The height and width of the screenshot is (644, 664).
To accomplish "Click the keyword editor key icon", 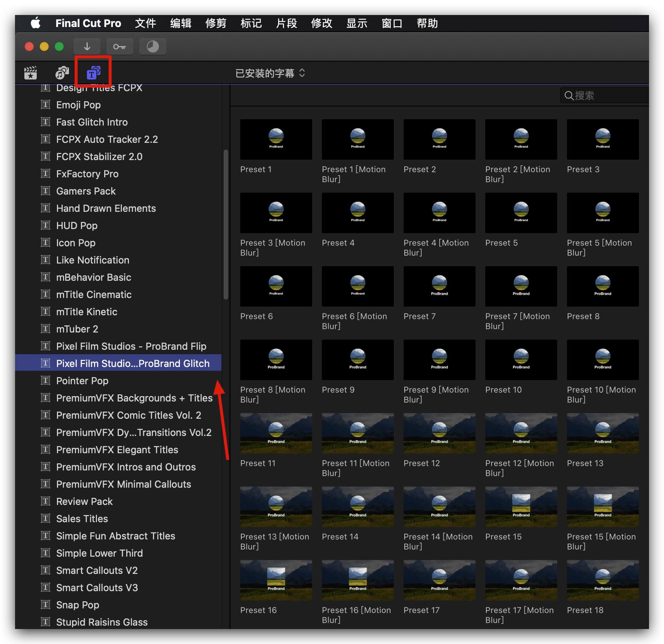I will coord(120,46).
